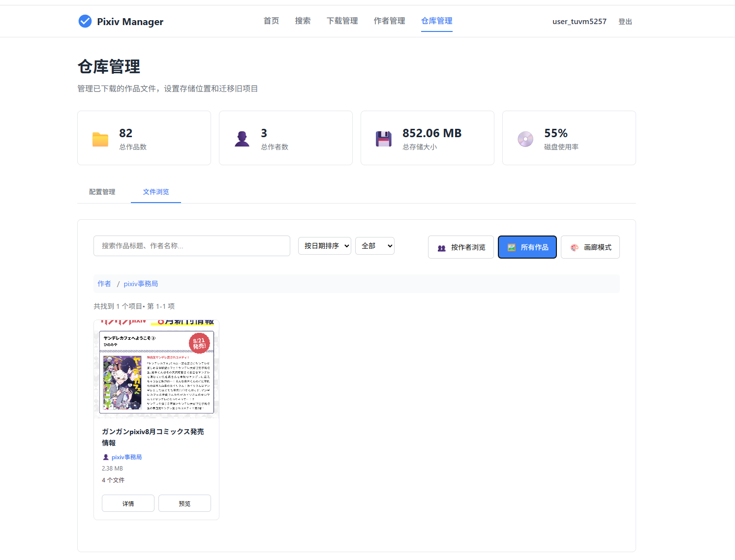Switch to the 文件浏览 tab
Screen dimensions: 735x560
pos(156,192)
